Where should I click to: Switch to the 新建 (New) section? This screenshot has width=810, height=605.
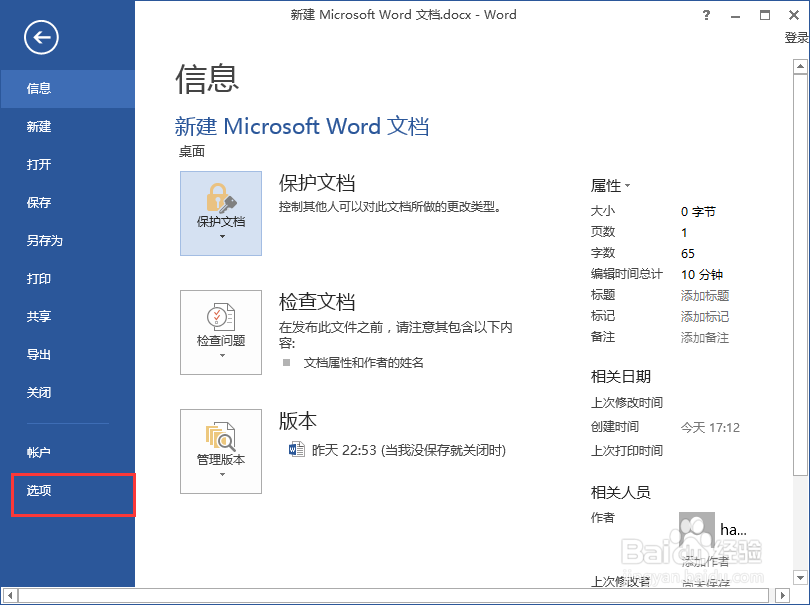click(x=39, y=126)
